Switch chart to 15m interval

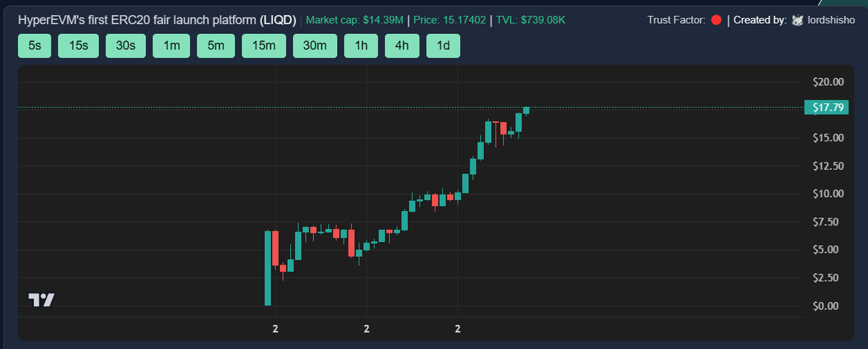coord(263,46)
